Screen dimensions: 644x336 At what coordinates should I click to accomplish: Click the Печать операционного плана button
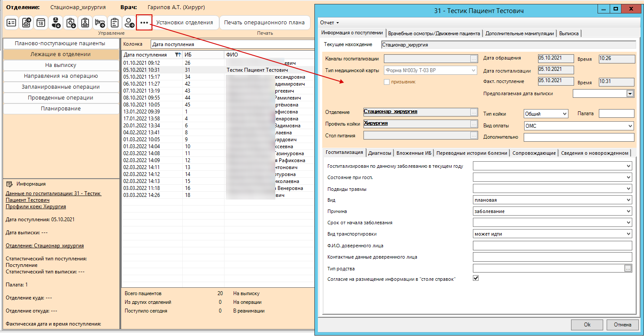[x=264, y=23]
